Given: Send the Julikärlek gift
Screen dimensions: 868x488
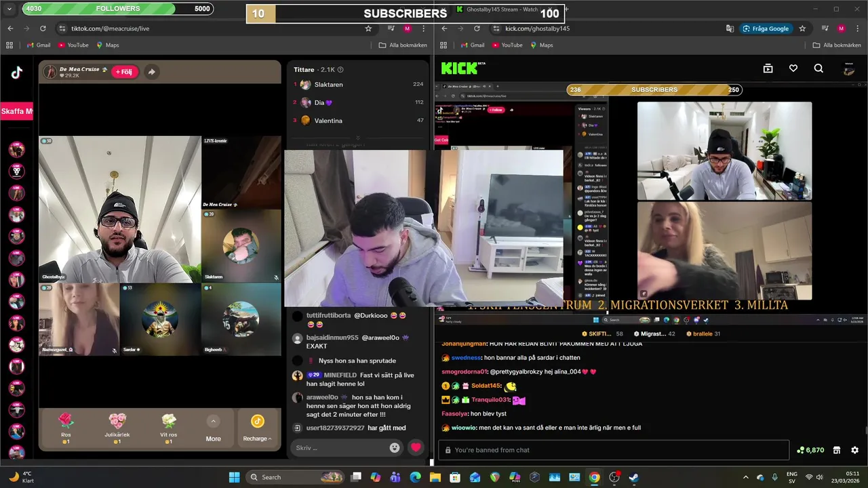Looking at the screenshot, I should tap(117, 428).
